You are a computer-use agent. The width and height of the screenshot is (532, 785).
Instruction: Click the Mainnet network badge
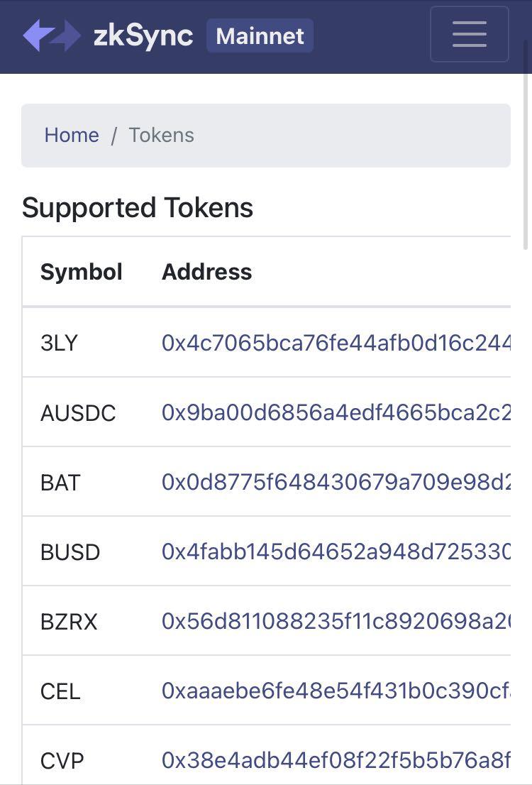click(260, 35)
